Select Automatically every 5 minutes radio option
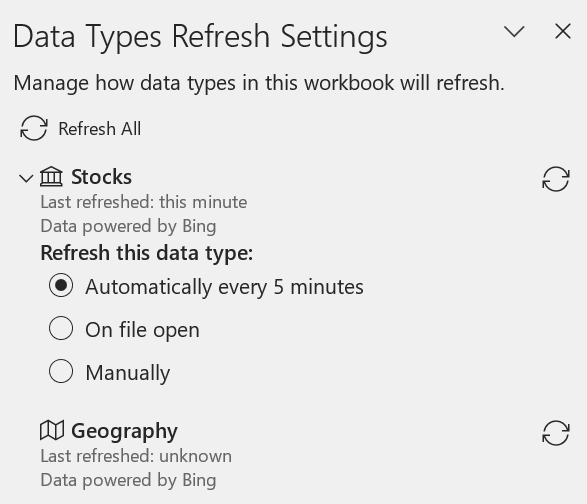 (61, 286)
